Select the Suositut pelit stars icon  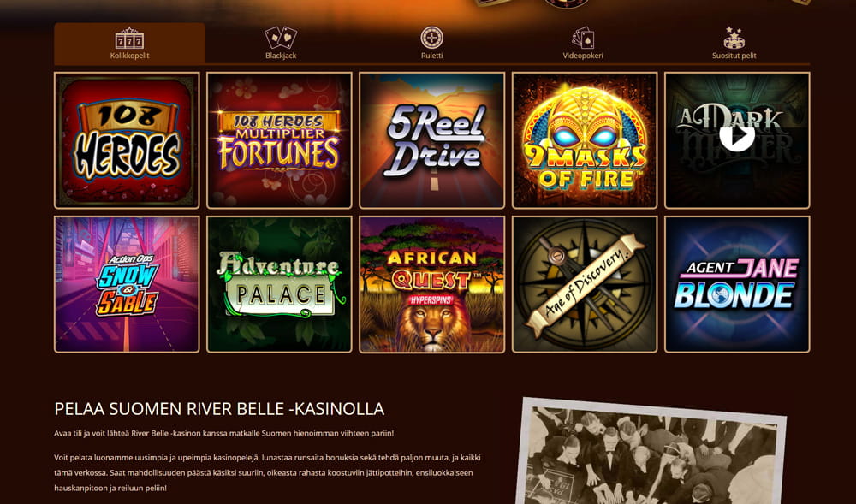(x=734, y=38)
